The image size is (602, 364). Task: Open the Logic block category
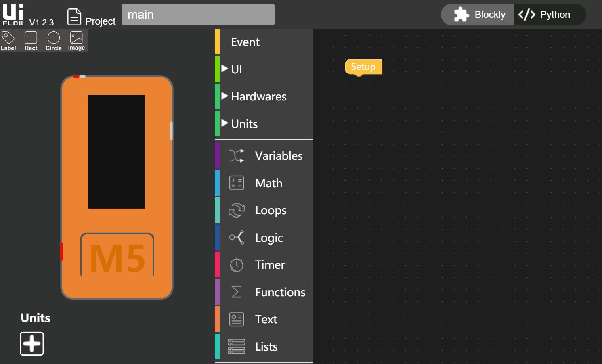pos(268,238)
